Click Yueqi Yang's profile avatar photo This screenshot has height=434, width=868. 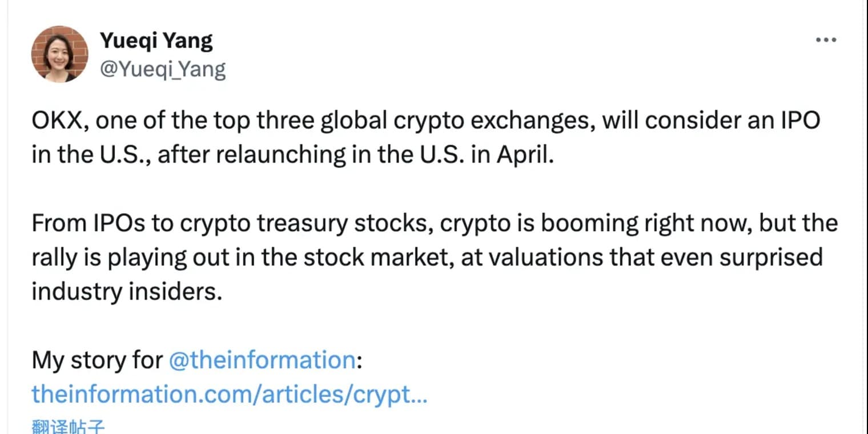[x=59, y=54]
